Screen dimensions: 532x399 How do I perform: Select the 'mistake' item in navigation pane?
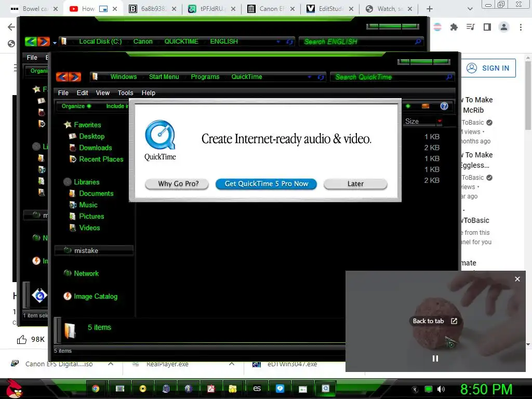click(94, 251)
